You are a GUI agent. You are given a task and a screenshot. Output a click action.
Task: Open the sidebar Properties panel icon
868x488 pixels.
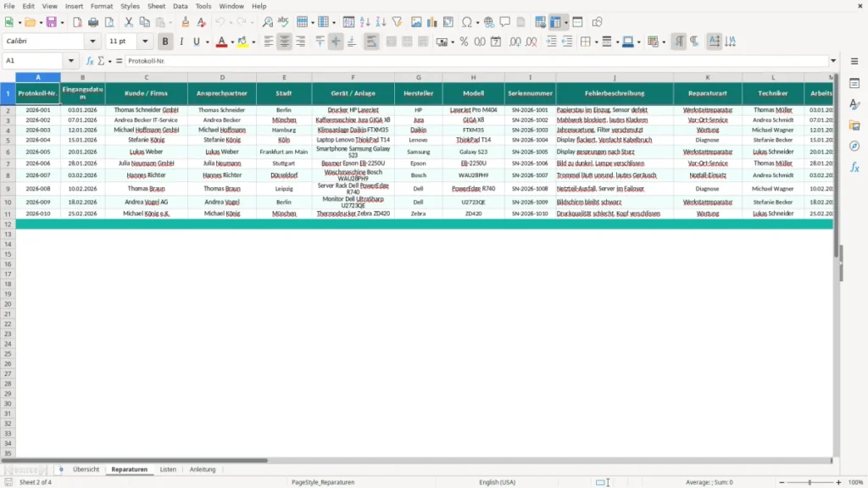[854, 83]
